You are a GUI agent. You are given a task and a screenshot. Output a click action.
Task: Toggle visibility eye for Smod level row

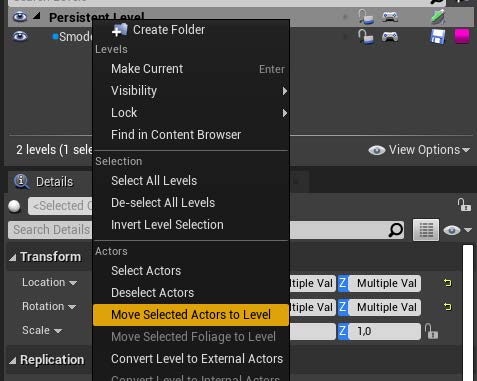click(20, 36)
